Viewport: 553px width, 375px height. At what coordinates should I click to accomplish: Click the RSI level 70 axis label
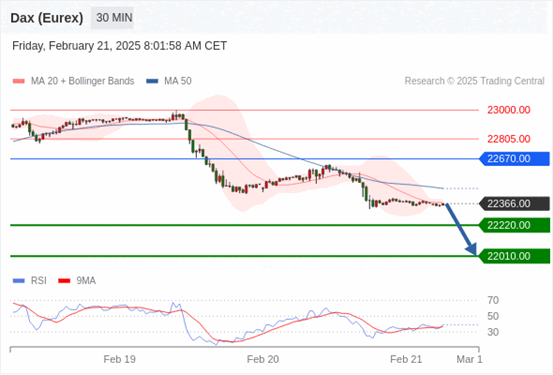(493, 301)
